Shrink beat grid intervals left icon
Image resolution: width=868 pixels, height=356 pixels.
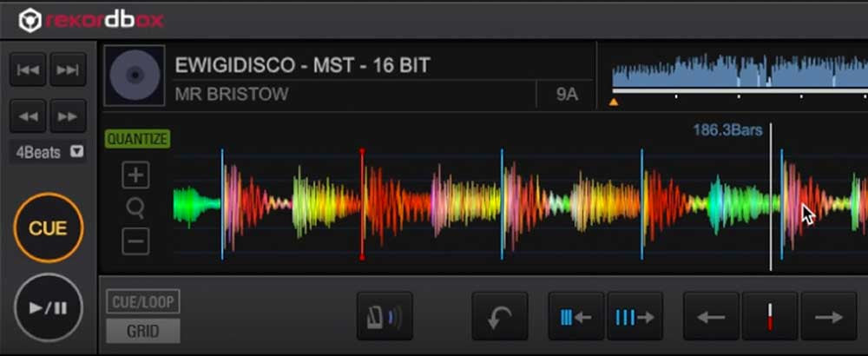(576, 316)
